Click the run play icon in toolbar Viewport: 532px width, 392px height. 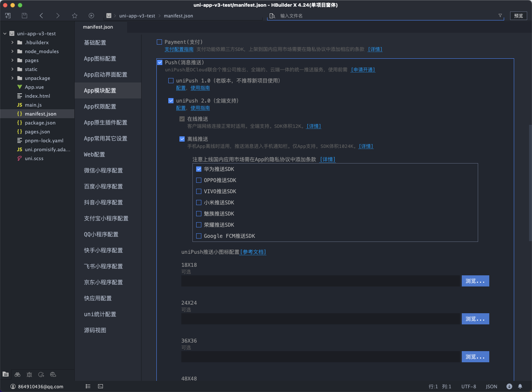[91, 16]
